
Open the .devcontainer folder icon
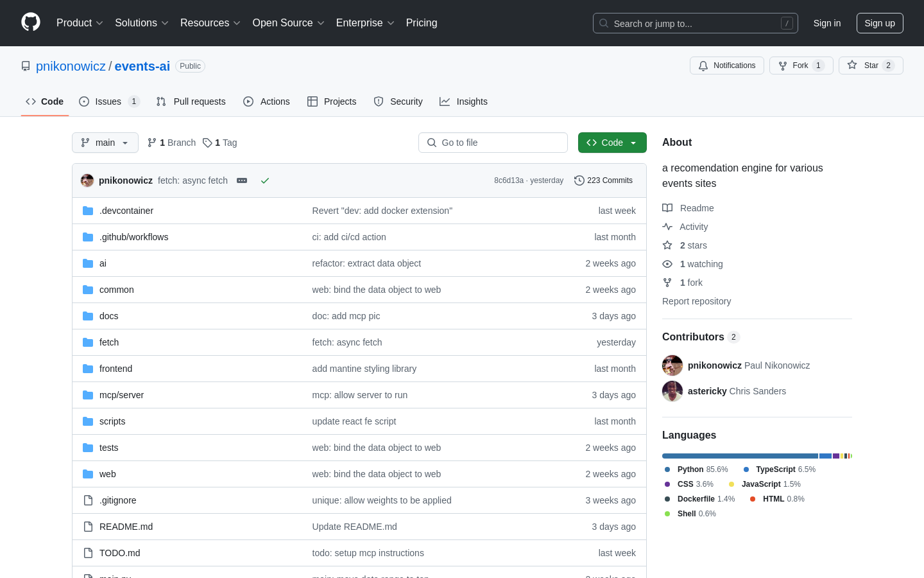click(x=88, y=211)
